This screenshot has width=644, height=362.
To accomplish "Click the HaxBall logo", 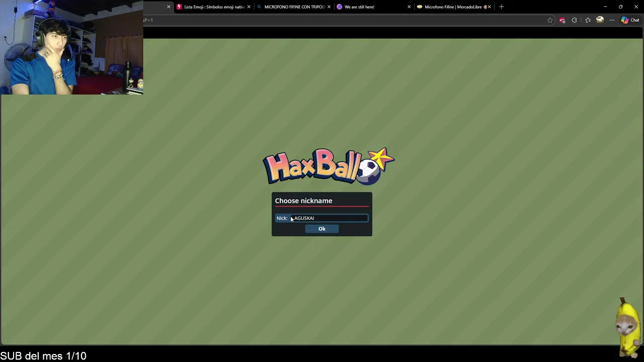I will pos(328,166).
